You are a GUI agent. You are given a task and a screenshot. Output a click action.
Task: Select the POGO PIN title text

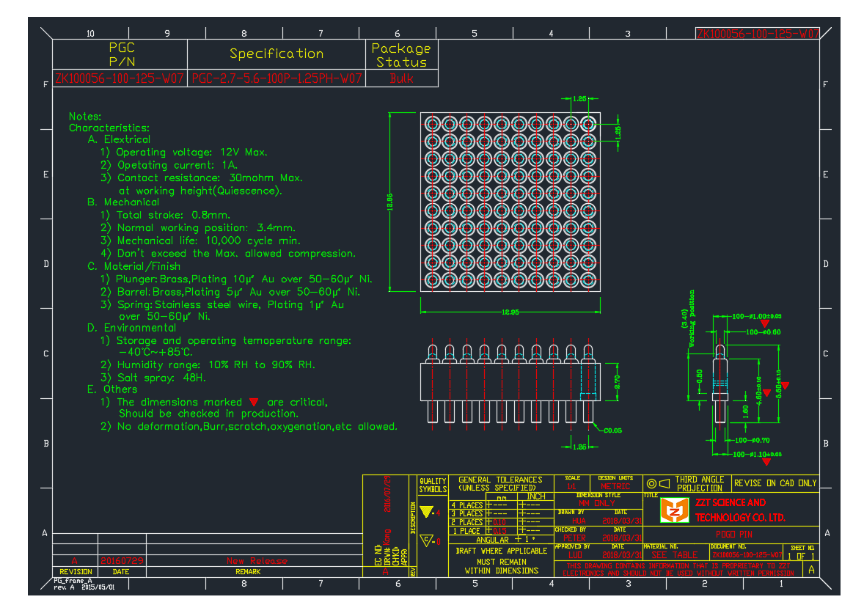(x=734, y=534)
